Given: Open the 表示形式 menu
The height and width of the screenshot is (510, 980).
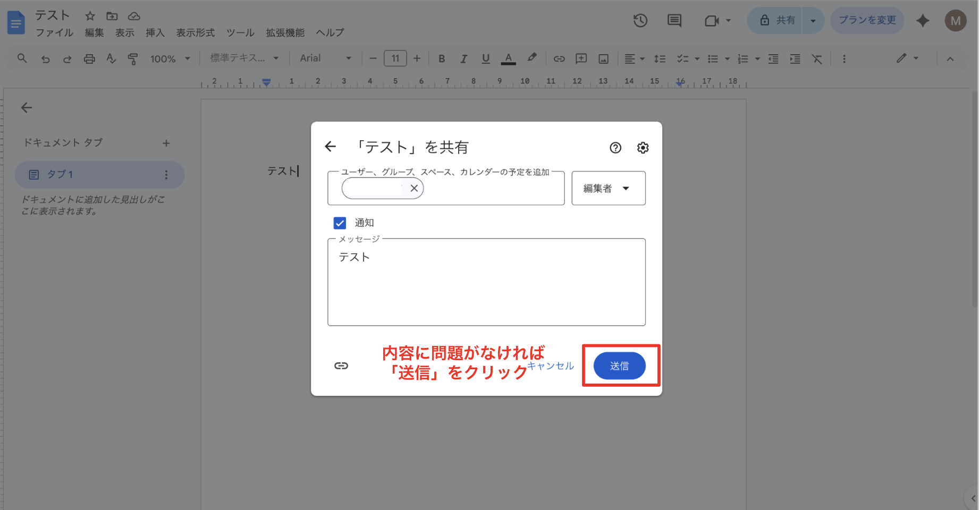Looking at the screenshot, I should pyautogui.click(x=196, y=33).
